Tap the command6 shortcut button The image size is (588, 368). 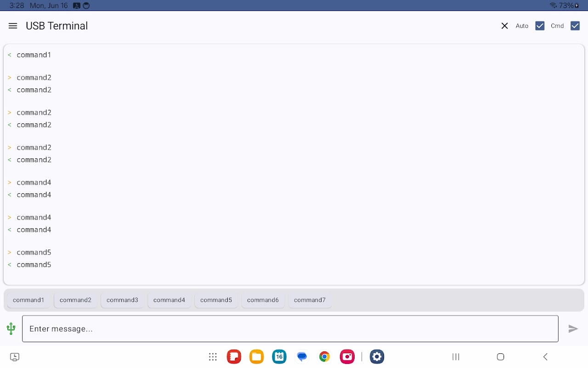click(263, 300)
